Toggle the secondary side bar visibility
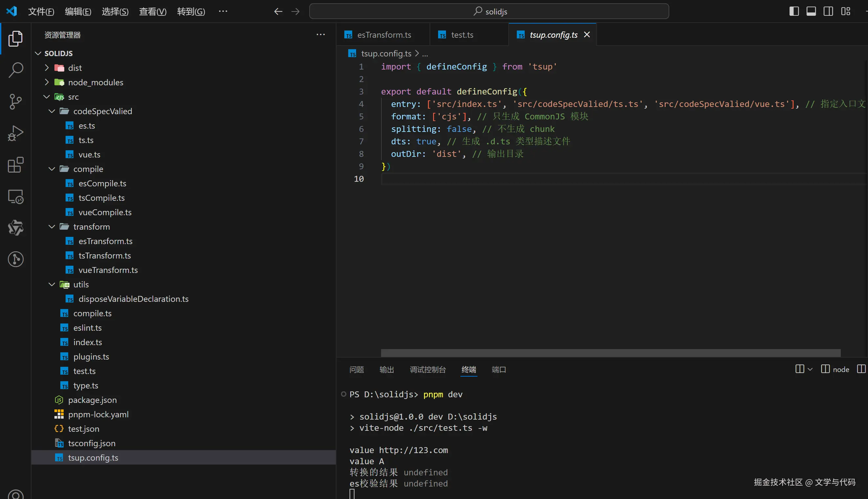 pos(828,11)
